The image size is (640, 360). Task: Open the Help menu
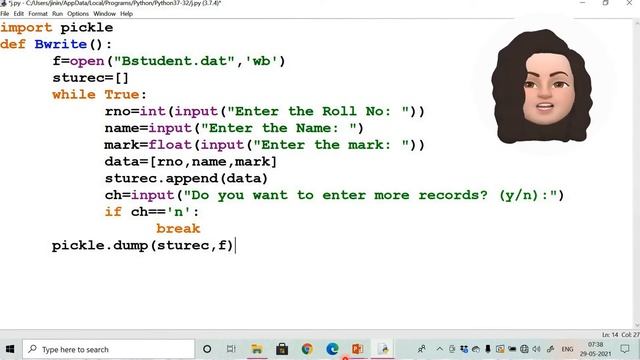coord(127,14)
